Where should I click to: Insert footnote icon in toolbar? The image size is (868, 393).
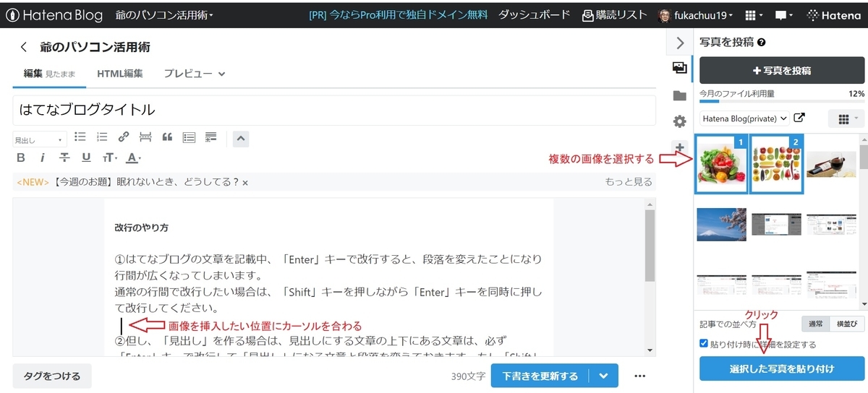click(210, 137)
